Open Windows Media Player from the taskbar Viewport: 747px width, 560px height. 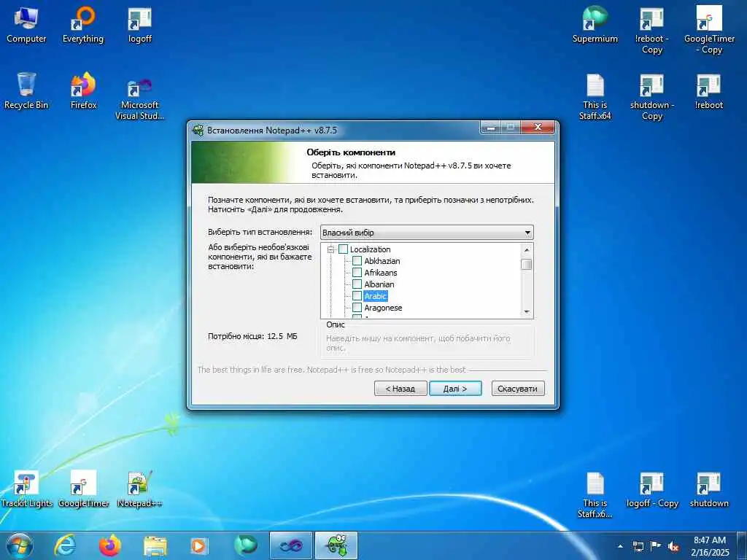click(x=198, y=545)
